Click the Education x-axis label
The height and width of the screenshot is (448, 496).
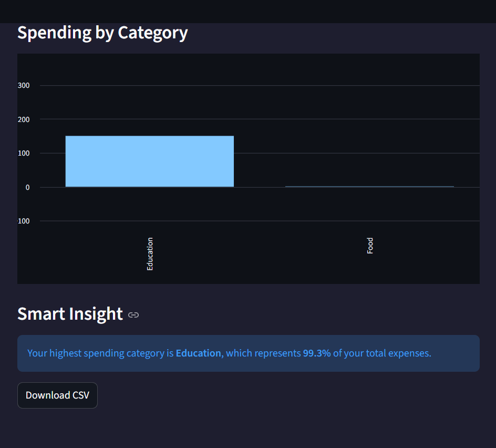coord(150,254)
